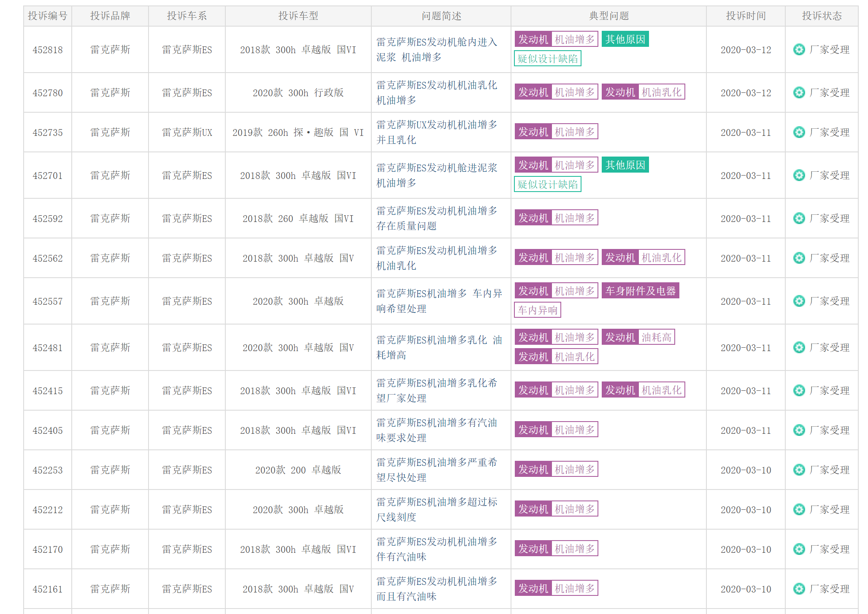Image resolution: width=868 pixels, height=614 pixels.
Task: Click the 投诉车型 column header
Action: point(298,16)
